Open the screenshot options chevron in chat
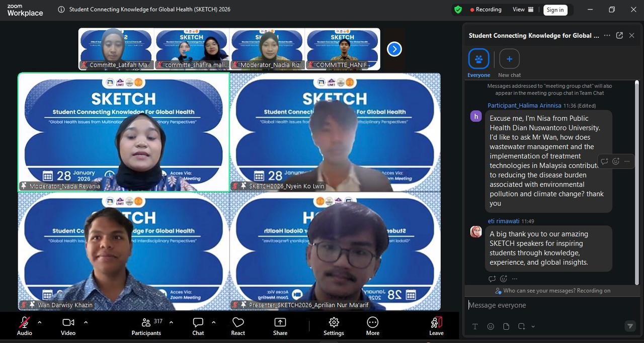 point(532,326)
